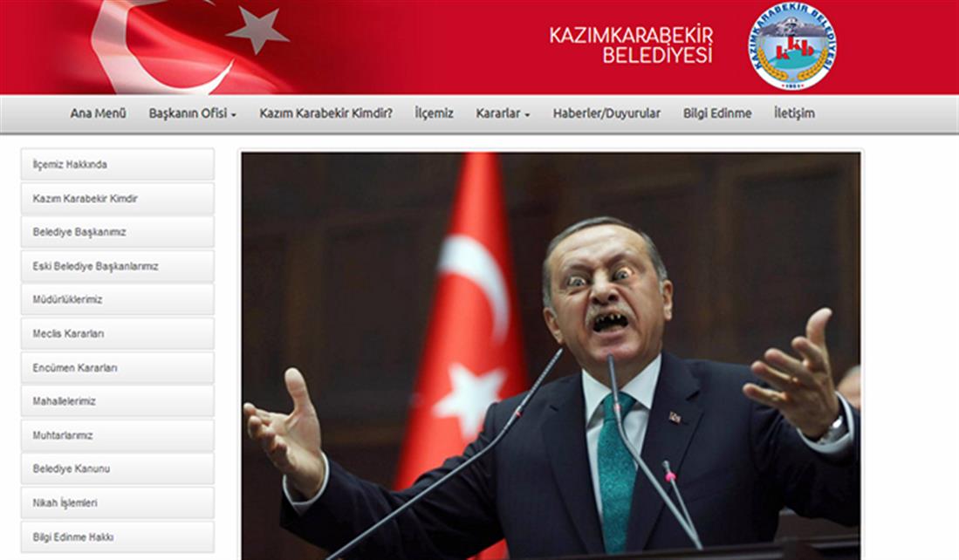Image resolution: width=959 pixels, height=560 pixels.
Task: Open Mahallelerimiz in the sidebar
Action: click(x=117, y=401)
